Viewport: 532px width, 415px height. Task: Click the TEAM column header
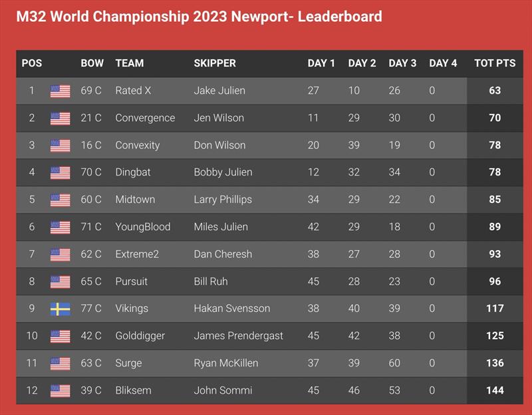(x=130, y=63)
